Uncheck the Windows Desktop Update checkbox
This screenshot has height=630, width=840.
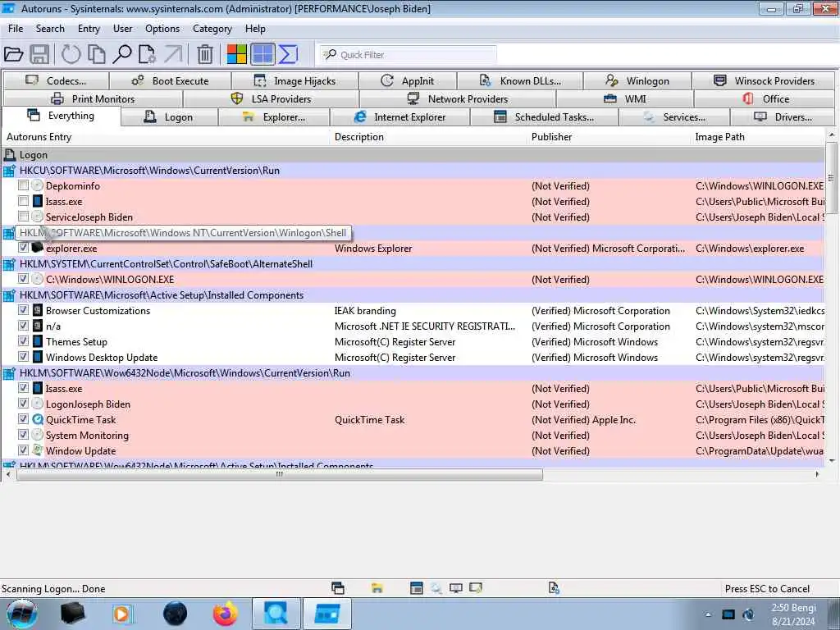pyautogui.click(x=23, y=356)
